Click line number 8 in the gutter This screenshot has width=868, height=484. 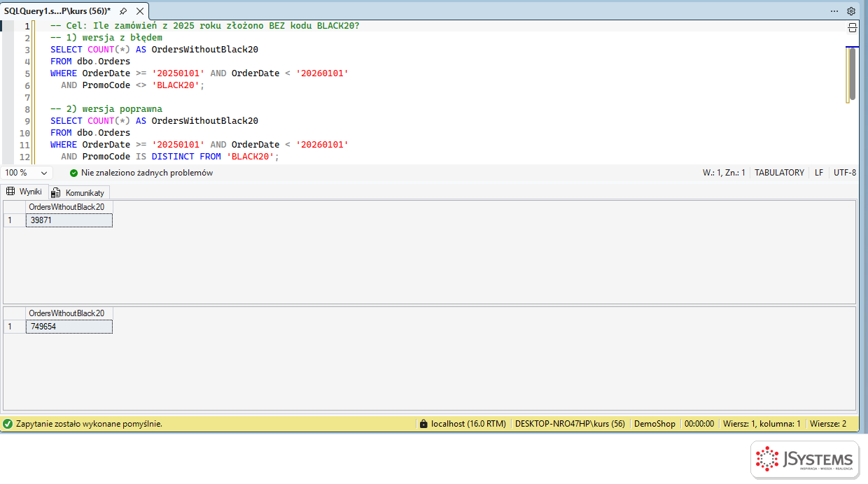(27, 109)
